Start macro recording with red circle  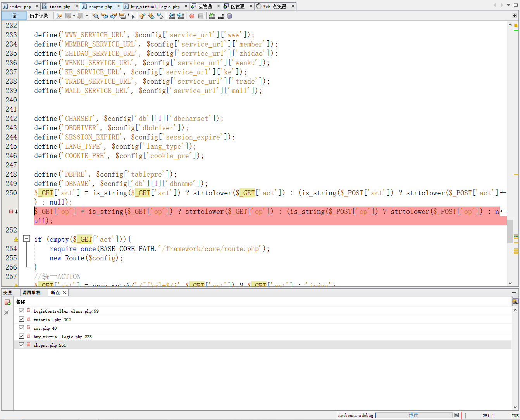pyautogui.click(x=192, y=16)
